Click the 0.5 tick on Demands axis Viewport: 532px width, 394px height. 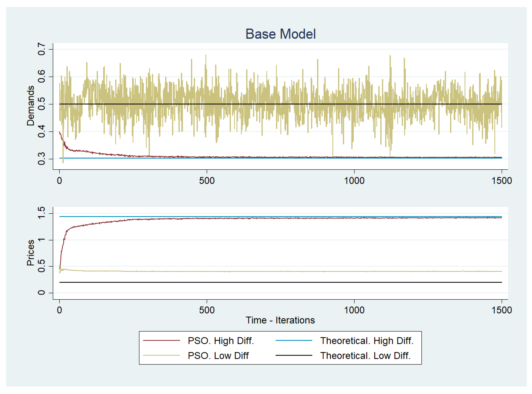tap(41, 104)
